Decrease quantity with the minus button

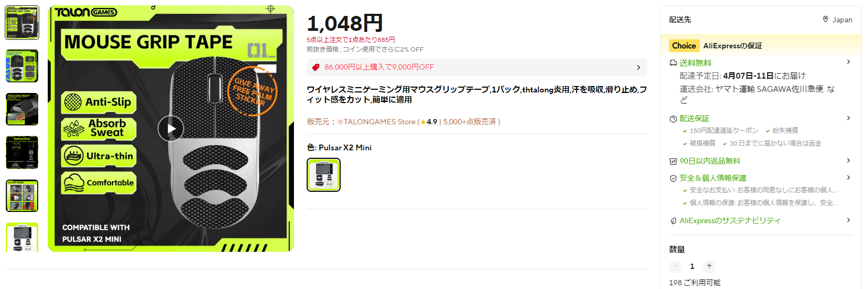(675, 266)
